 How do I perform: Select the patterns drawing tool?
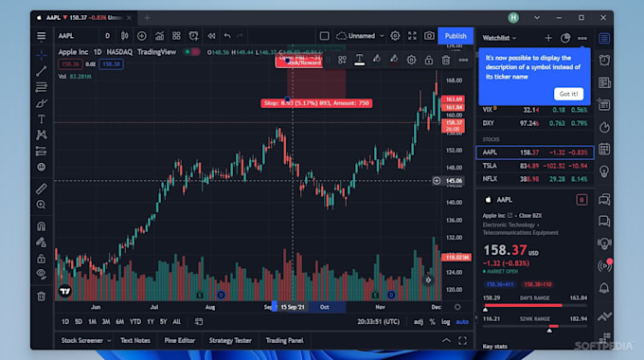click(41, 135)
